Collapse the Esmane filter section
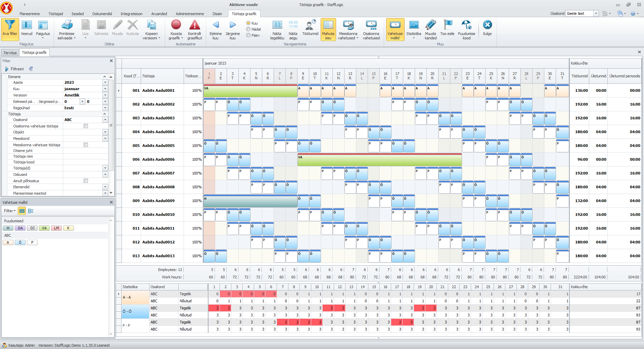 [104, 77]
